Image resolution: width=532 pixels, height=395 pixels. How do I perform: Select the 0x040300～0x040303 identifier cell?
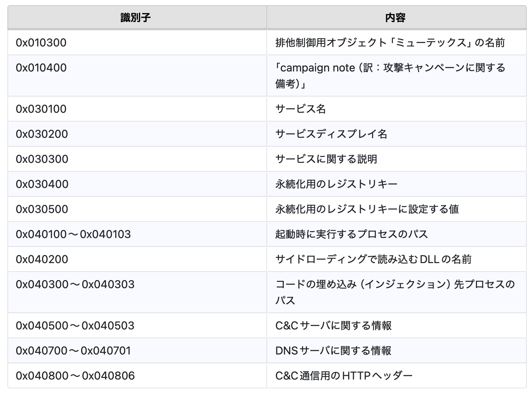(x=75, y=284)
